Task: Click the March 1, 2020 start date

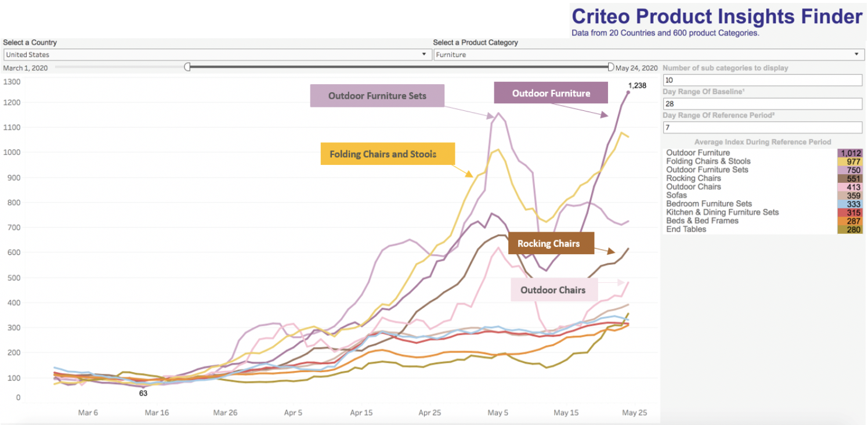Action: (26, 68)
